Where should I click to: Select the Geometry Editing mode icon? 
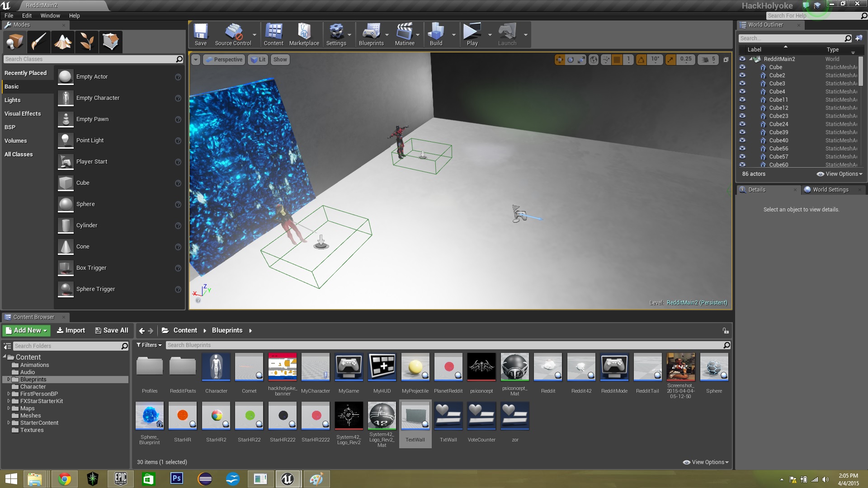tap(111, 42)
